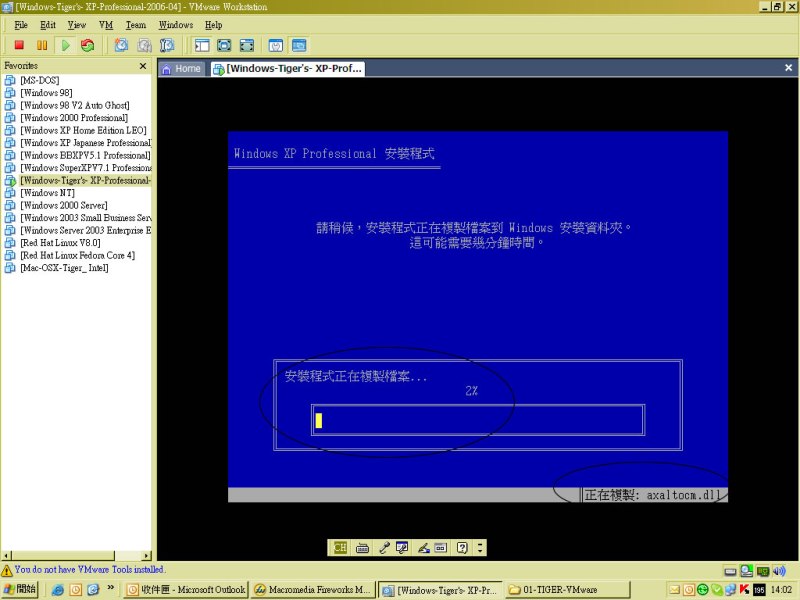The width and height of the screenshot is (800, 600).
Task: Click the red Power Off button
Action: [19, 45]
